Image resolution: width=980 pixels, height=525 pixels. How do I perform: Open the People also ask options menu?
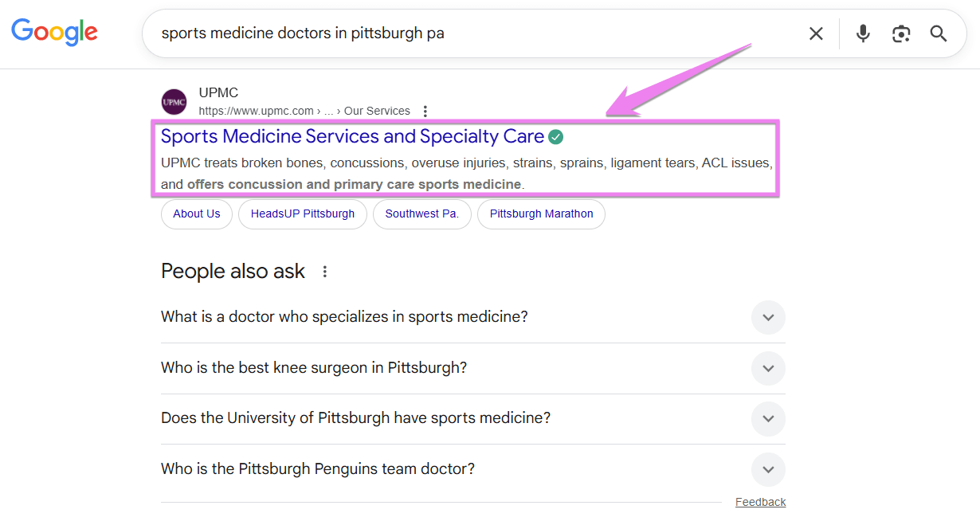point(324,272)
